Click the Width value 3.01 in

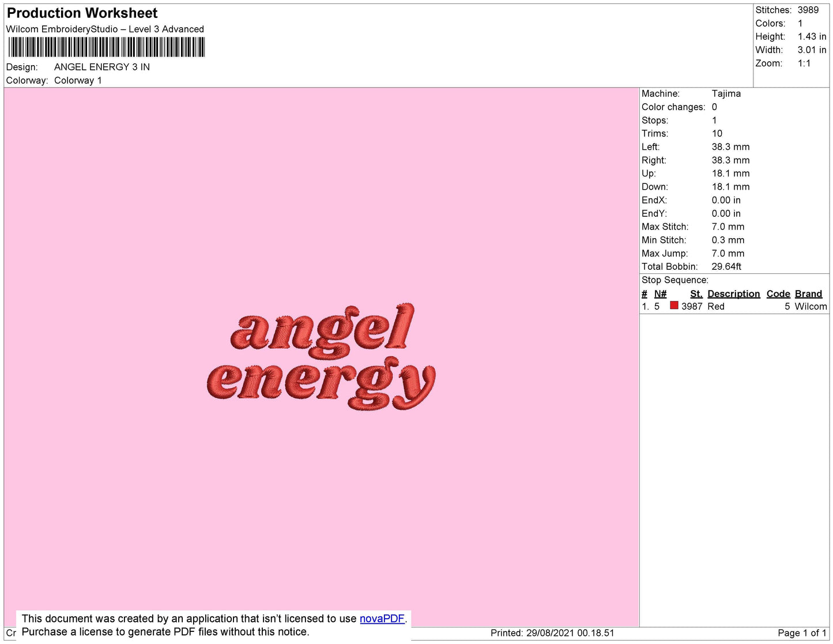812,50
